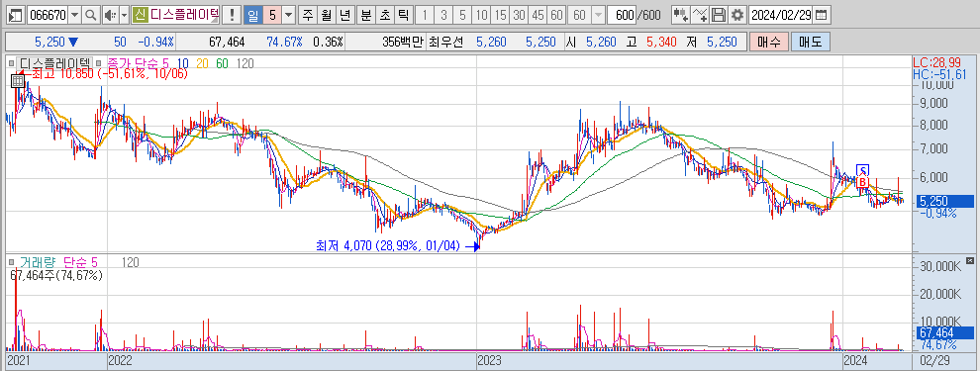980x371 pixels.
Task: Click the exclamation mark info button
Action: [233, 15]
